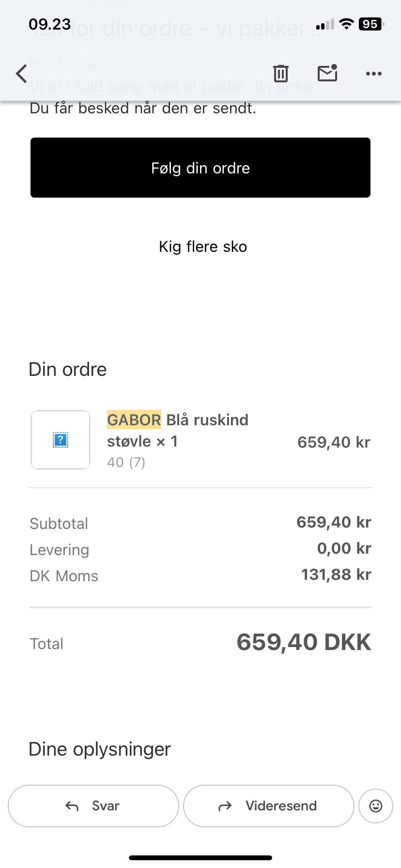Screen dimensions: 401x868
Task: Mark the email as unread
Action: click(x=327, y=73)
